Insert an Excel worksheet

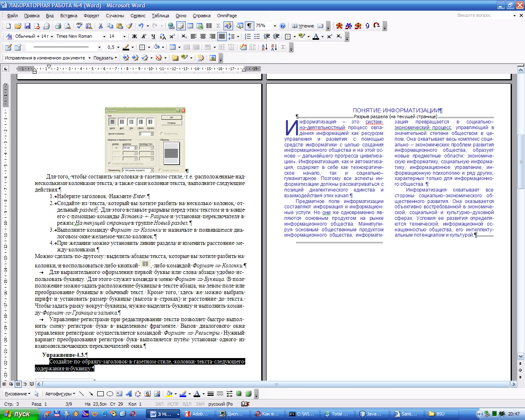(199, 26)
